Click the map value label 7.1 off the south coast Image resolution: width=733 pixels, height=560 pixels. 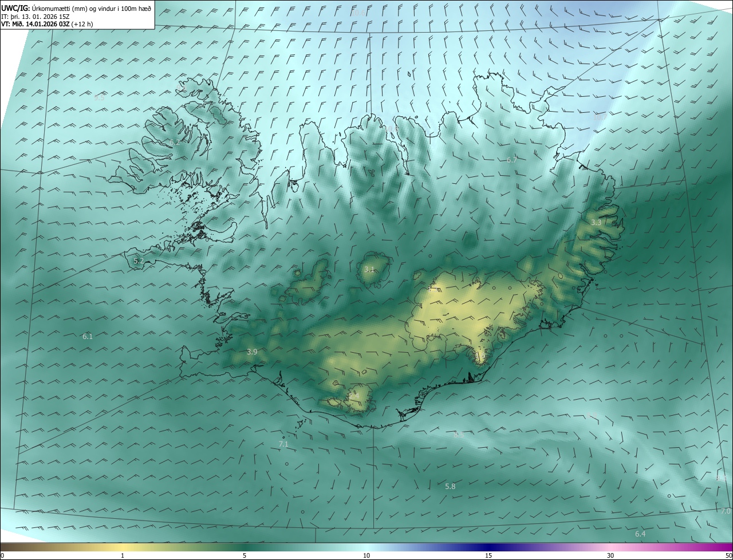click(x=283, y=444)
